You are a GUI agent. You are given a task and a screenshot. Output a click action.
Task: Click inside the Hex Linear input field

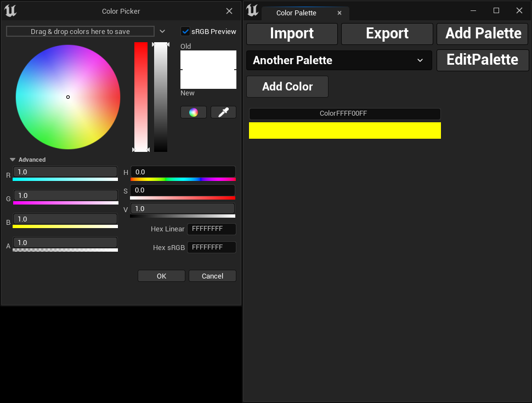(x=211, y=229)
